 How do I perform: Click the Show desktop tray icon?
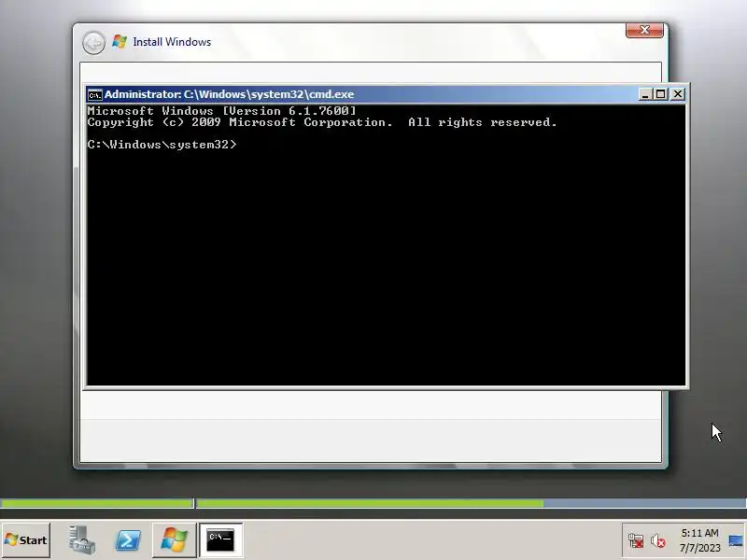737,541
